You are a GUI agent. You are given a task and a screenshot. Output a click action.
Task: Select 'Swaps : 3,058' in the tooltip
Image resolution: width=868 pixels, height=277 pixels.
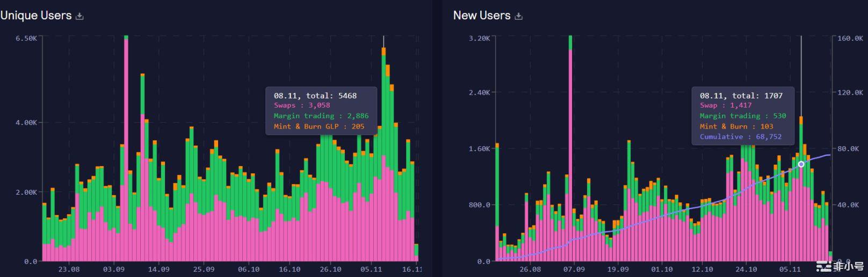302,105
